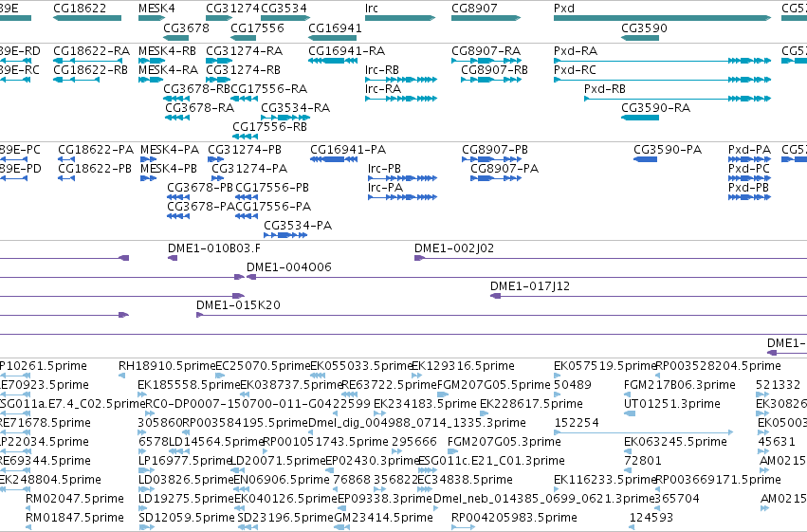Select the Pxd-PA protein
This screenshot has height=532, width=807.
[x=749, y=159]
